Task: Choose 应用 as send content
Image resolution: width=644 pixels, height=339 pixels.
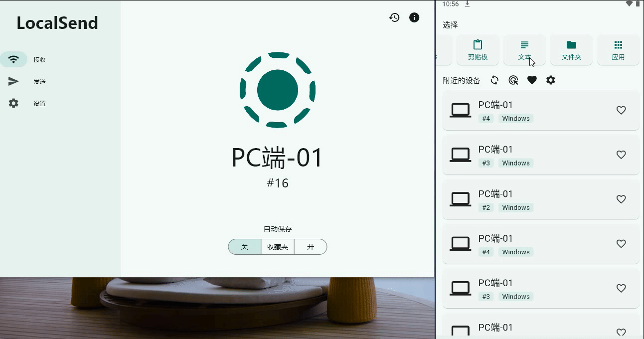Action: tap(618, 50)
